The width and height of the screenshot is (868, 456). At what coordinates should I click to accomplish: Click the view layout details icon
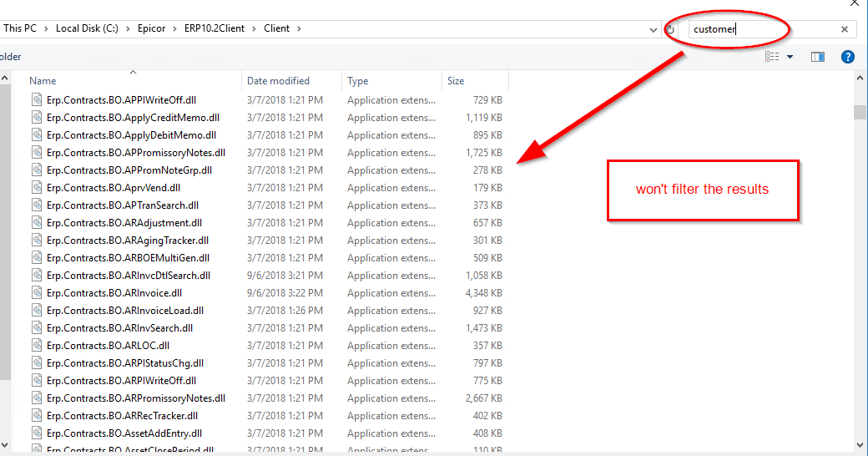click(x=772, y=57)
